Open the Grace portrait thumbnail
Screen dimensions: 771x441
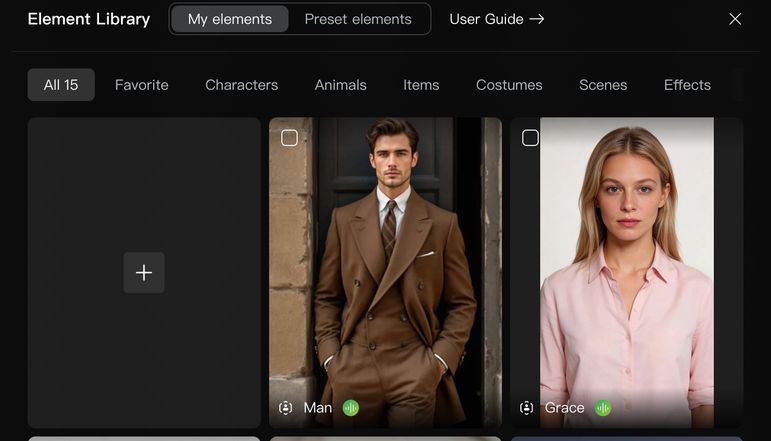point(627,260)
